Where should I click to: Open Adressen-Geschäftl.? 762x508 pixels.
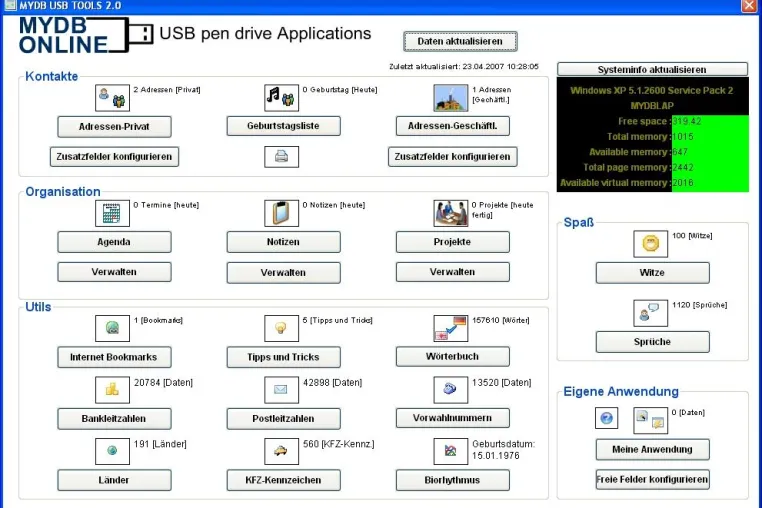pyautogui.click(x=452, y=126)
